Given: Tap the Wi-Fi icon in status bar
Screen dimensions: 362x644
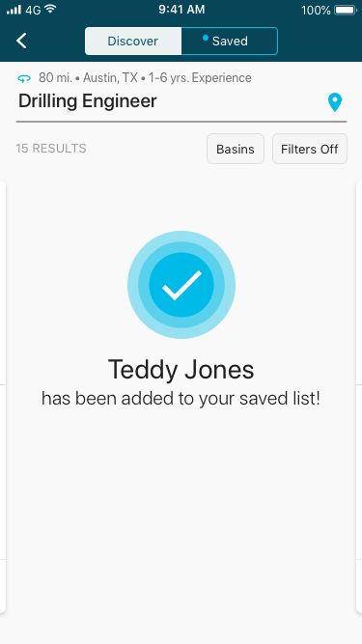Looking at the screenshot, I should (x=50, y=9).
